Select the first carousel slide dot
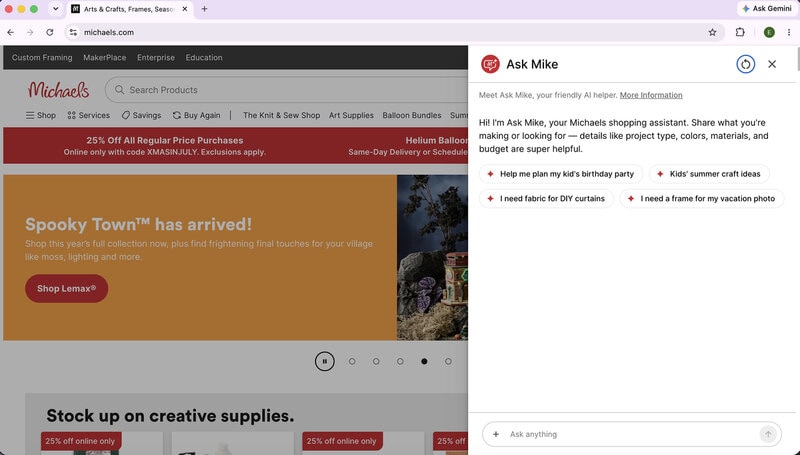 [x=352, y=361]
